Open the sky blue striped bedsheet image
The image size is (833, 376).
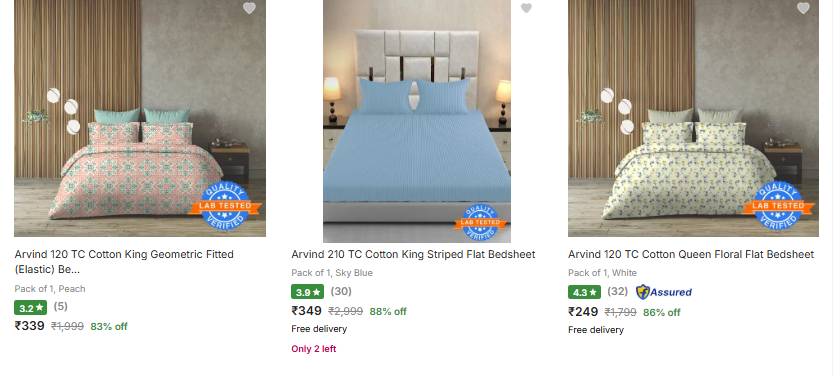coord(416,121)
